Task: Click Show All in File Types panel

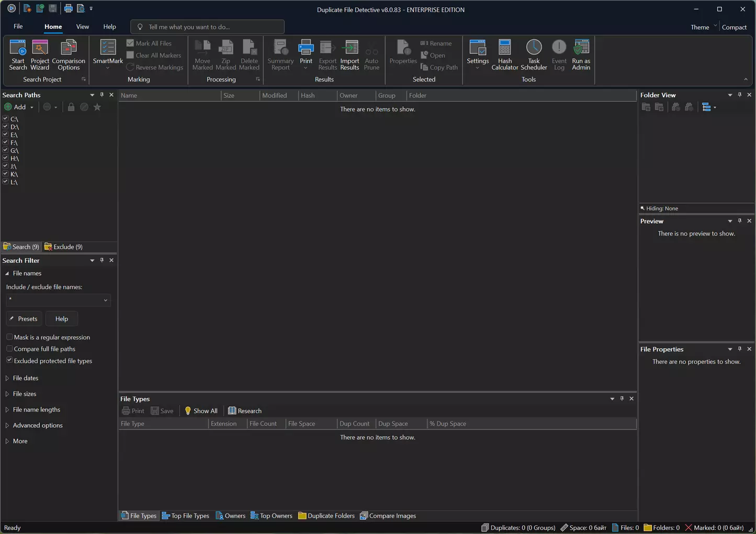Action: coord(201,411)
